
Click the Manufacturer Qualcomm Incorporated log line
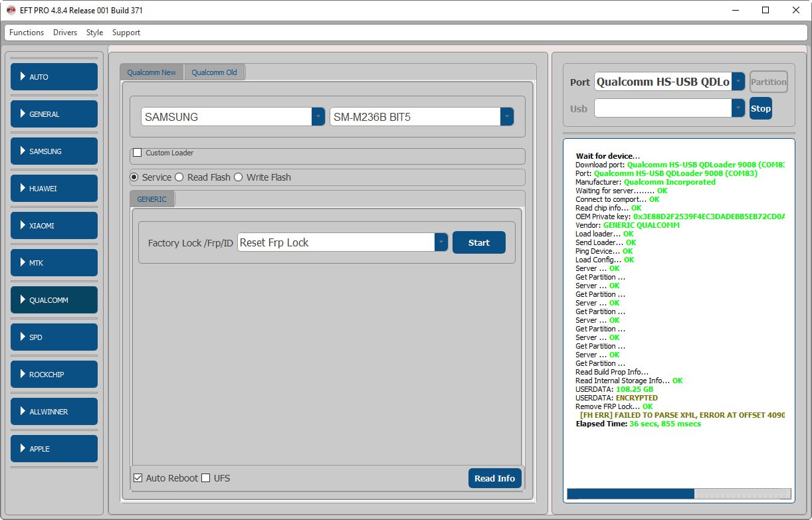click(x=645, y=182)
